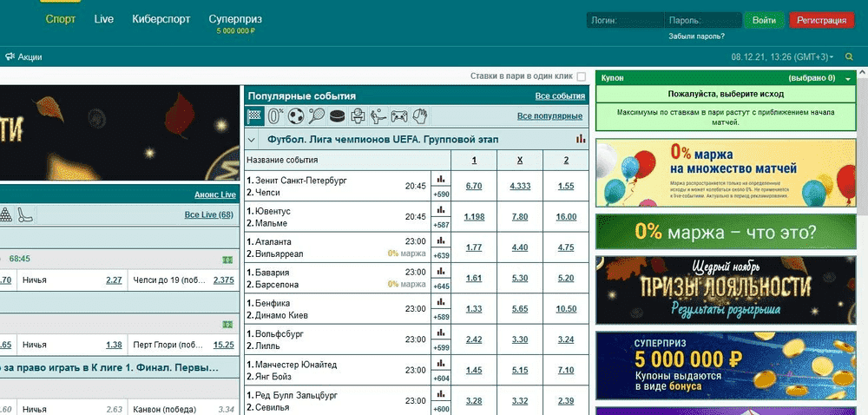Select the football sport filter icon
This screenshot has width=868, height=415.
coord(296,115)
